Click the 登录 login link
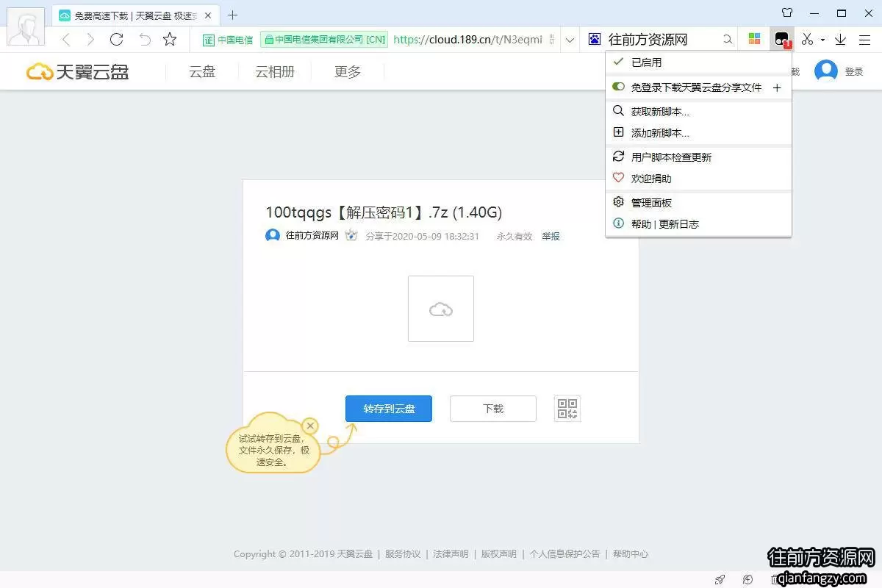The width and height of the screenshot is (882, 588). coord(854,72)
